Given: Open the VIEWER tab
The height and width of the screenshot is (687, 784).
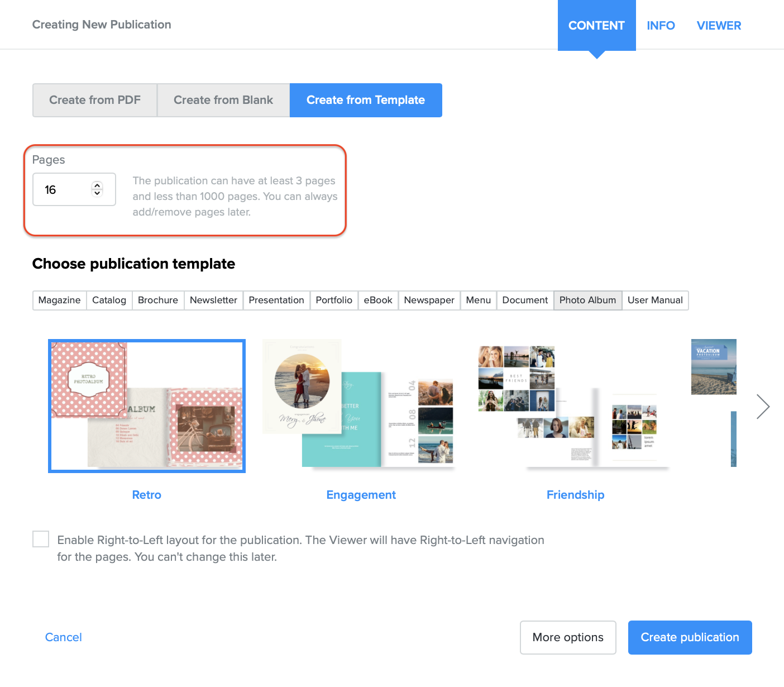Looking at the screenshot, I should click(x=719, y=26).
